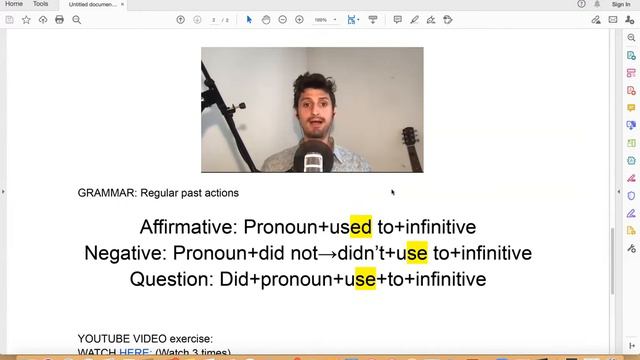Print the document with printer icon
Screen dimensions: 640x360
60,20
